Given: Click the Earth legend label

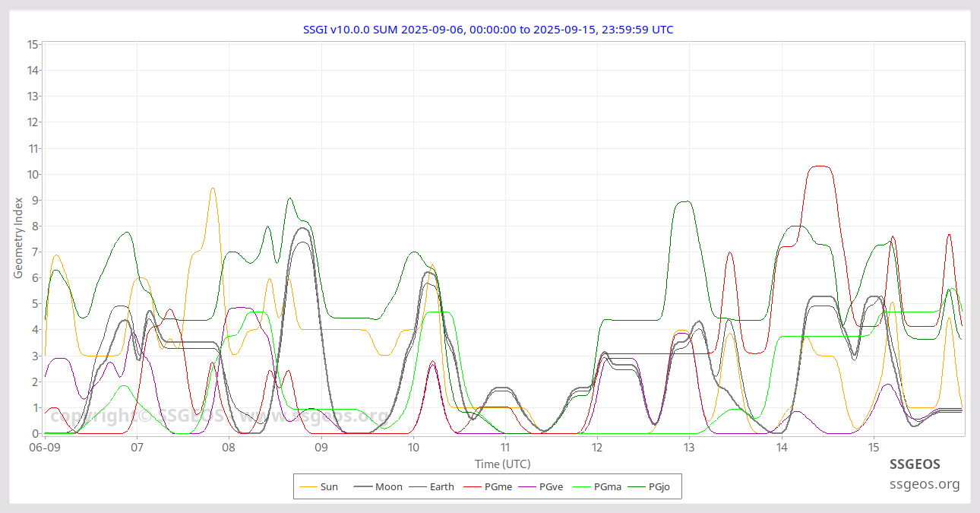Looking at the screenshot, I should (441, 486).
